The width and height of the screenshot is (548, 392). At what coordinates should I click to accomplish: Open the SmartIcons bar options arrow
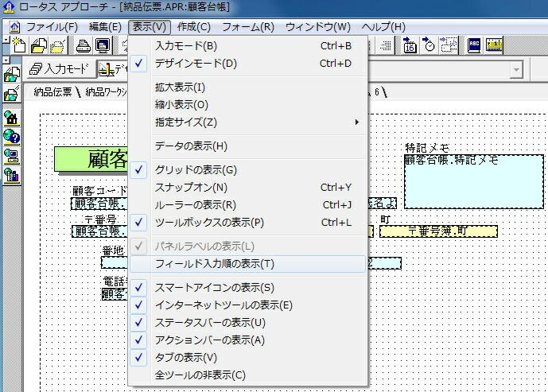(x=6, y=41)
